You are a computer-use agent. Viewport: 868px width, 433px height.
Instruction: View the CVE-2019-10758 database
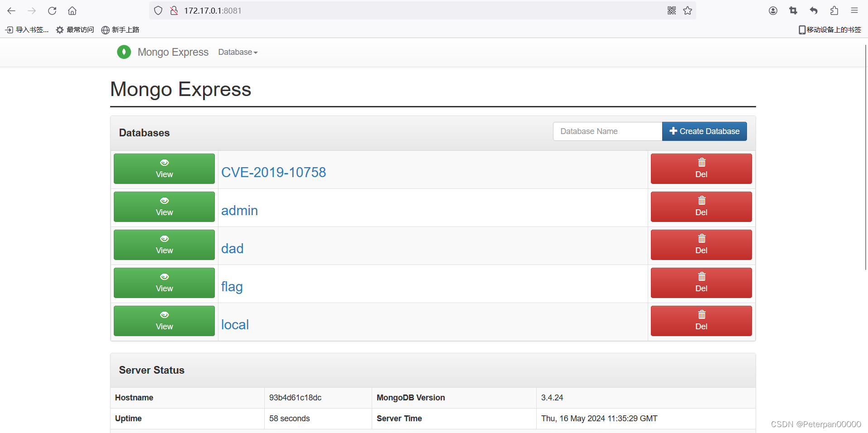[x=164, y=168]
